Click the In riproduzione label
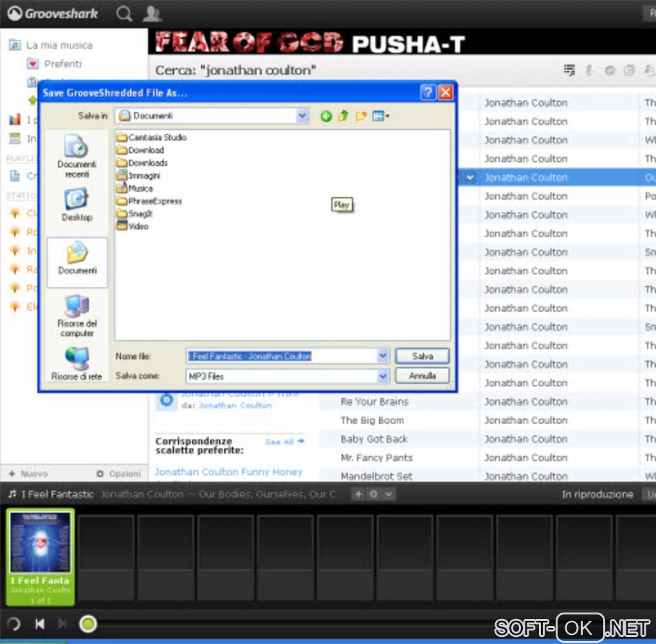The width and height of the screenshot is (656, 644). pos(597,494)
